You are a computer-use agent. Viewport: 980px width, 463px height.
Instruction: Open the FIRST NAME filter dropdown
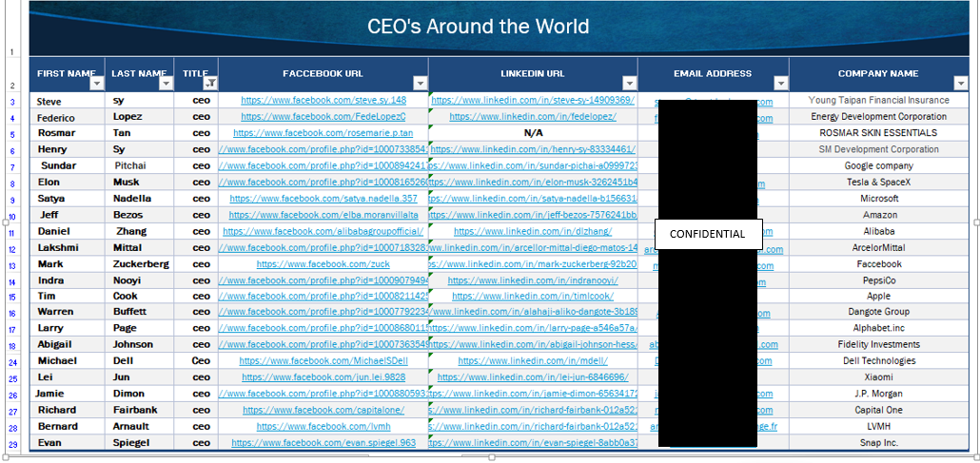(x=97, y=83)
